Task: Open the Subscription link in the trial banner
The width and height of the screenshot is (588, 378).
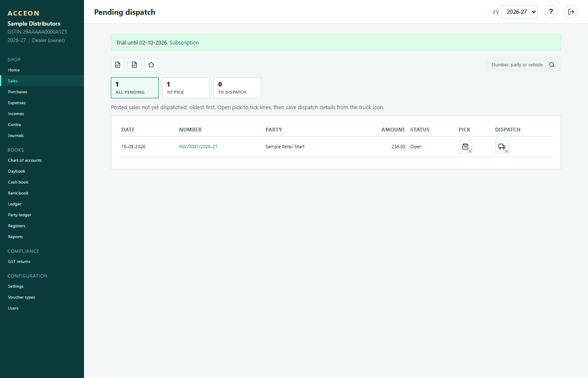Action: click(184, 42)
